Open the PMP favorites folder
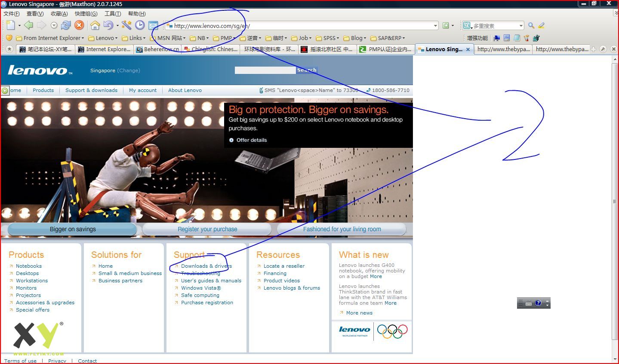The image size is (619, 364). tap(224, 38)
